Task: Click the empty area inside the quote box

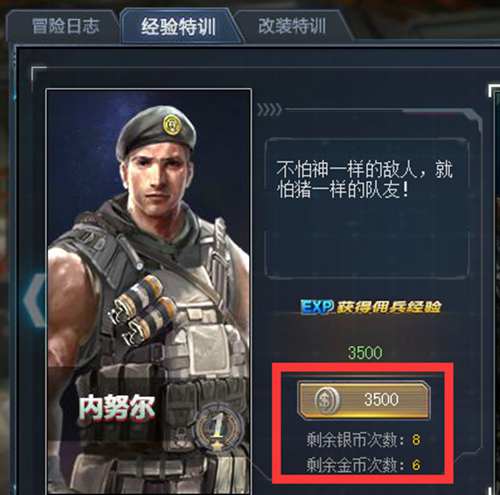Action: click(367, 240)
